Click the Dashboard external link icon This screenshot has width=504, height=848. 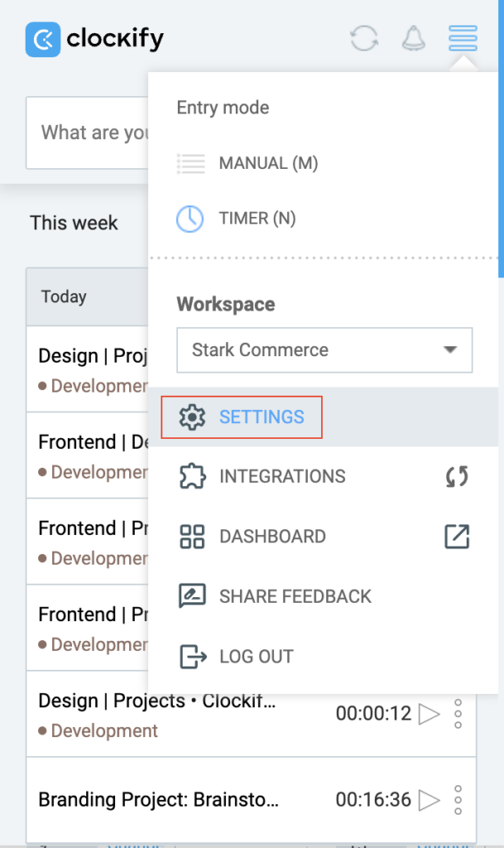click(x=457, y=537)
